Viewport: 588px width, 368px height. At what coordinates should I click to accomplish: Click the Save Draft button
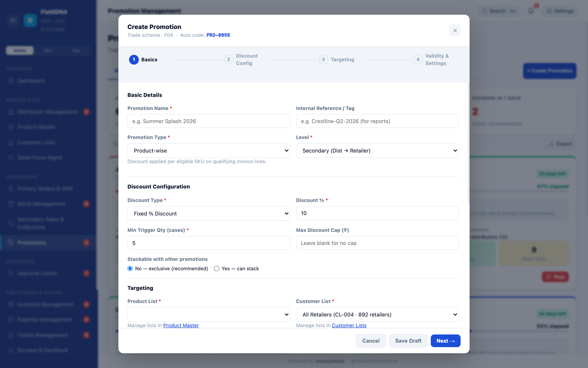coord(408,341)
